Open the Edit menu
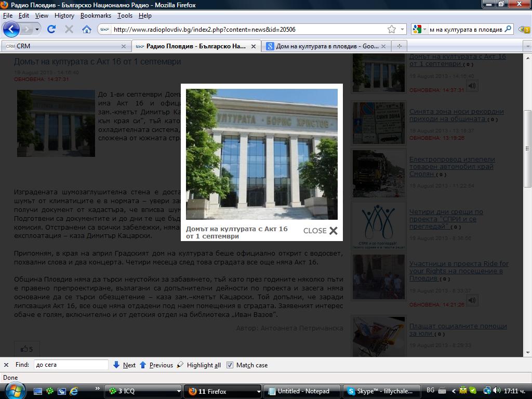 (x=24, y=16)
